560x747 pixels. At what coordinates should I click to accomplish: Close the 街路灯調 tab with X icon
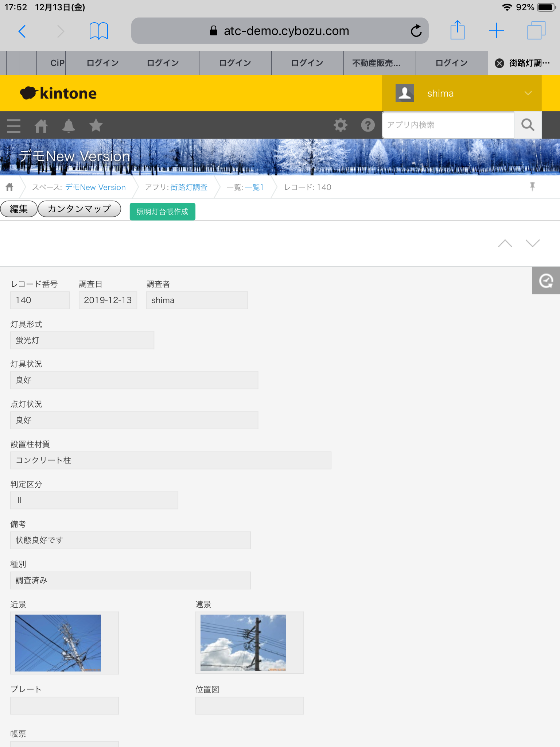(499, 63)
